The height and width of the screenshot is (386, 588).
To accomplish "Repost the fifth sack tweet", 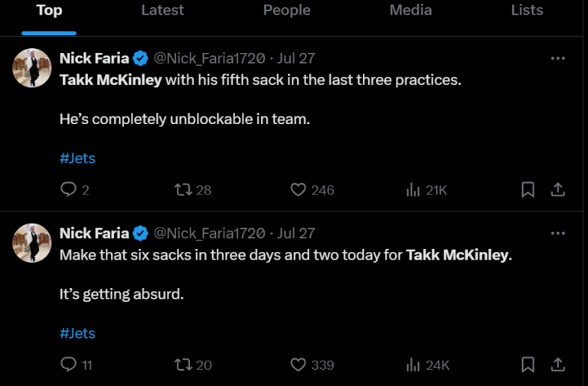I will click(183, 190).
